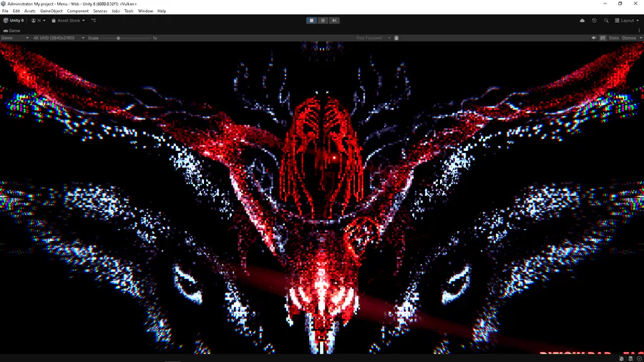Click the cache server icon in status bar

coord(630,358)
